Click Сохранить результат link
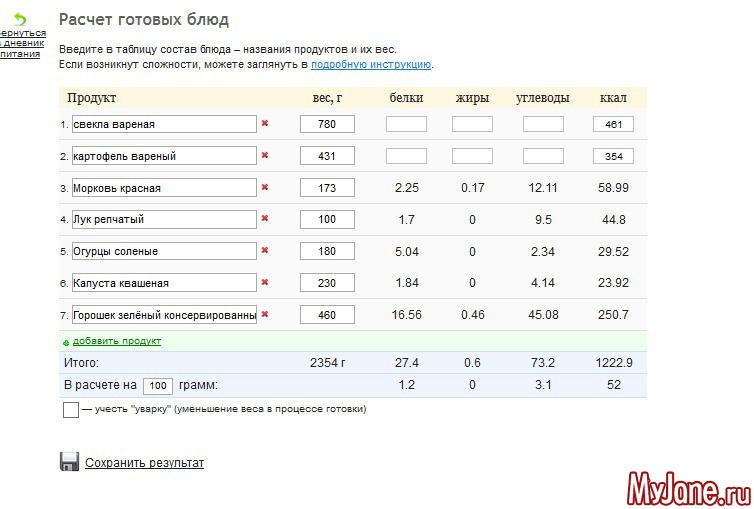This screenshot has height=509, width=754. (144, 463)
